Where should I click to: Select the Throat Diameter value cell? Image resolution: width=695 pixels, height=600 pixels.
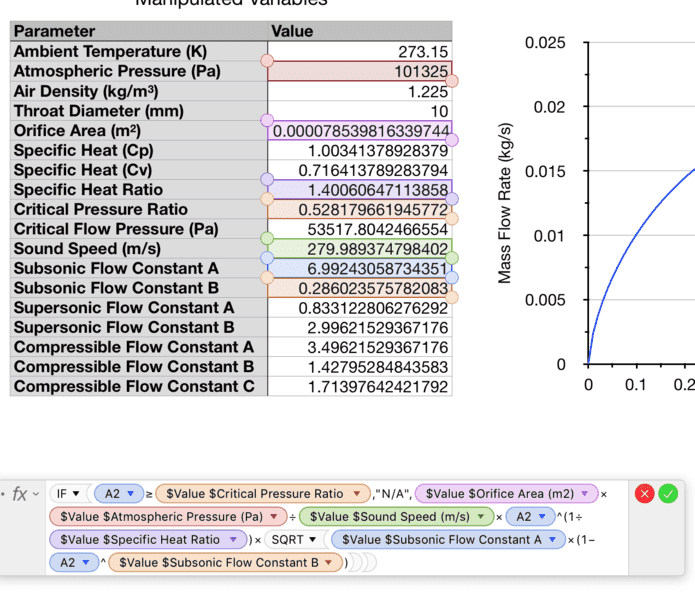[x=360, y=111]
